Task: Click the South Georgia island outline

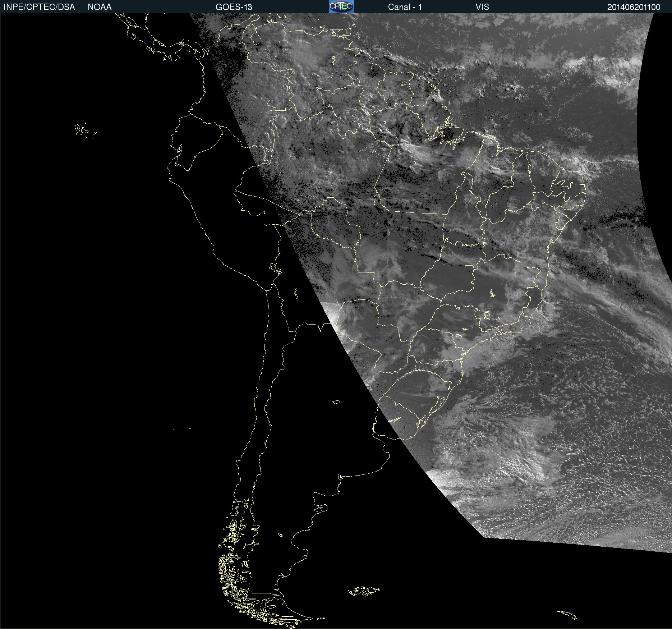Action: 567,615
